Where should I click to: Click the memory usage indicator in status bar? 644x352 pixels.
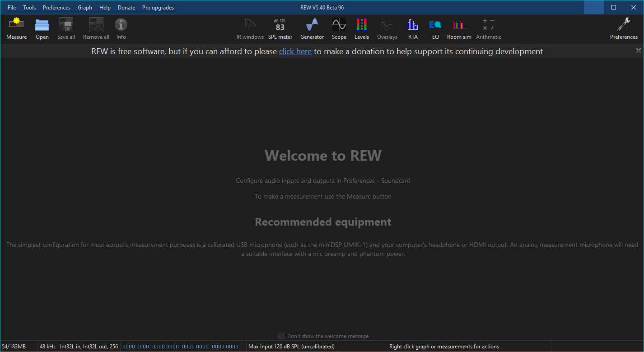(x=14, y=347)
